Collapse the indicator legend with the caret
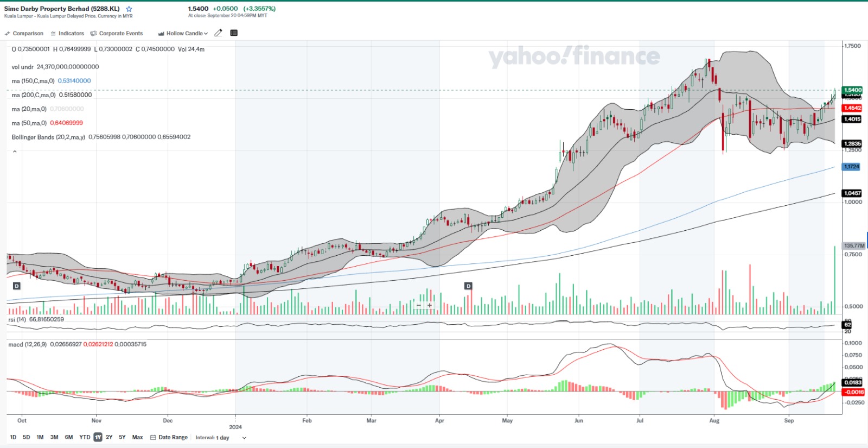 click(15, 152)
